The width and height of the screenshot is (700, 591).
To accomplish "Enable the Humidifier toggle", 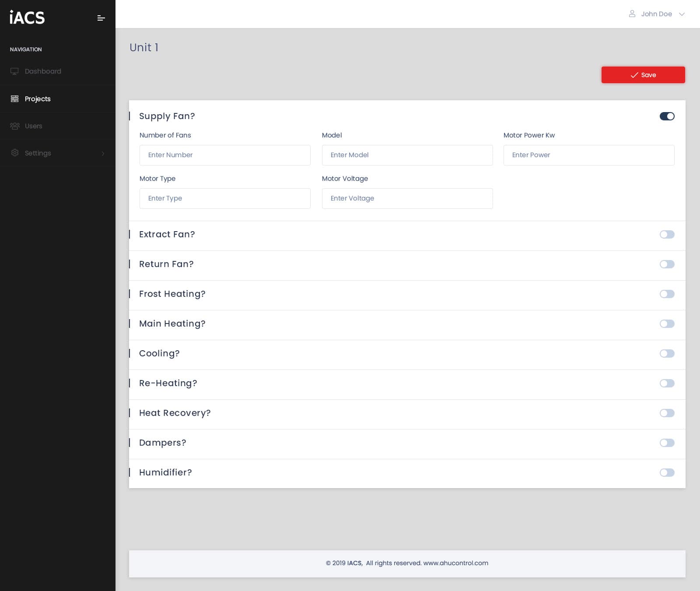I will [x=667, y=472].
